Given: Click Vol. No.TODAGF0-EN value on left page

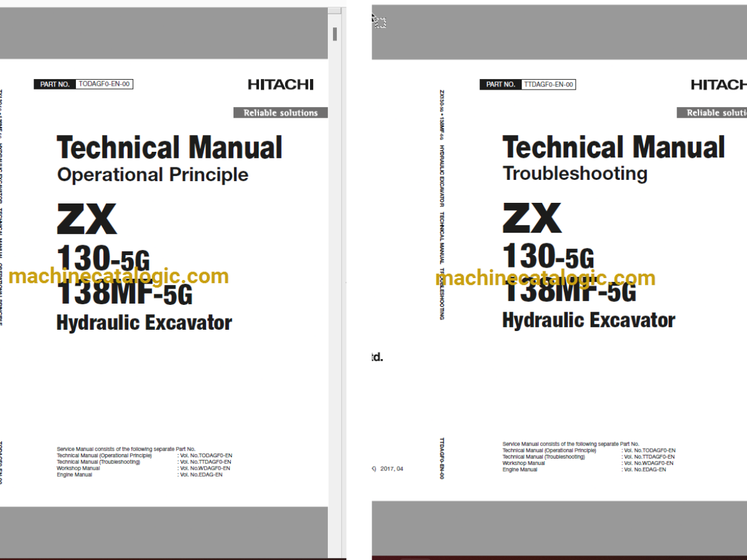Looking at the screenshot, I should [x=205, y=456].
